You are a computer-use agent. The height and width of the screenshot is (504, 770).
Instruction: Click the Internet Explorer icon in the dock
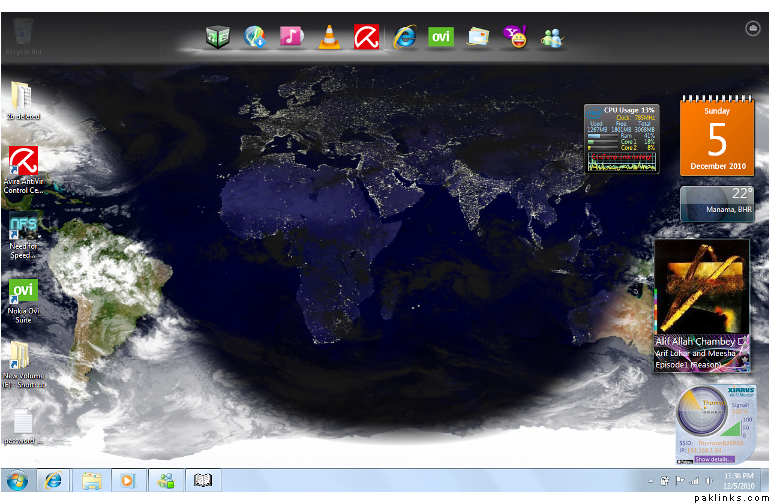[x=404, y=38]
